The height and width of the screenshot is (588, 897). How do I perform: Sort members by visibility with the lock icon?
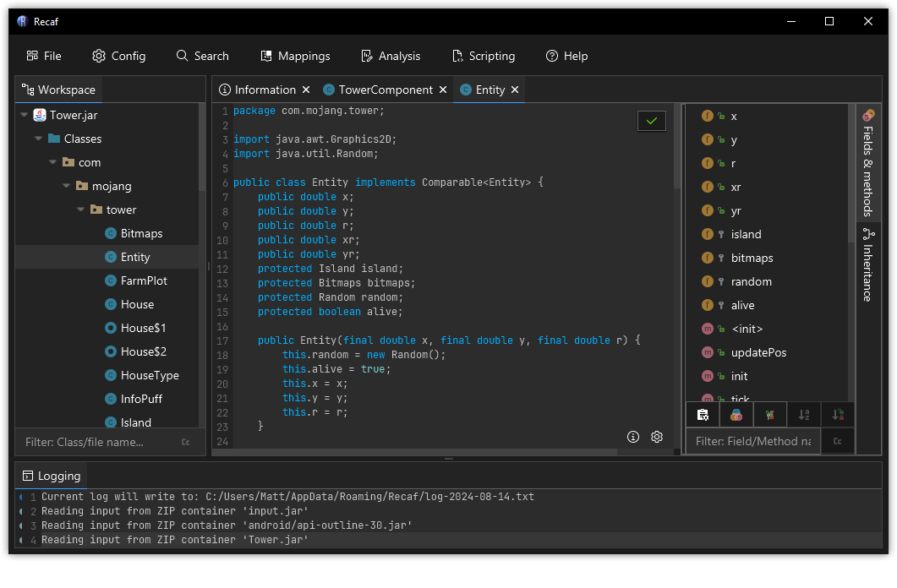[836, 414]
